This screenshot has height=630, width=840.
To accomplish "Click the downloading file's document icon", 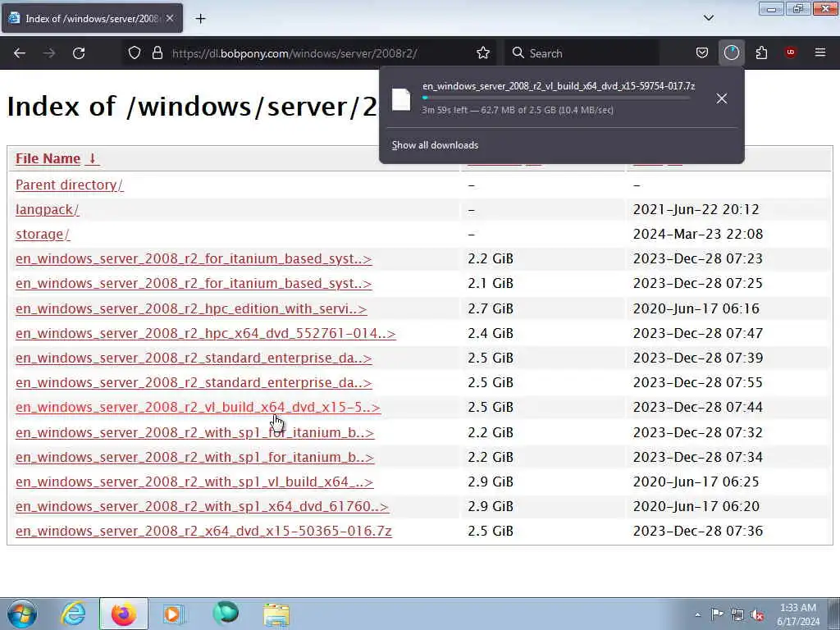I will [x=400, y=99].
